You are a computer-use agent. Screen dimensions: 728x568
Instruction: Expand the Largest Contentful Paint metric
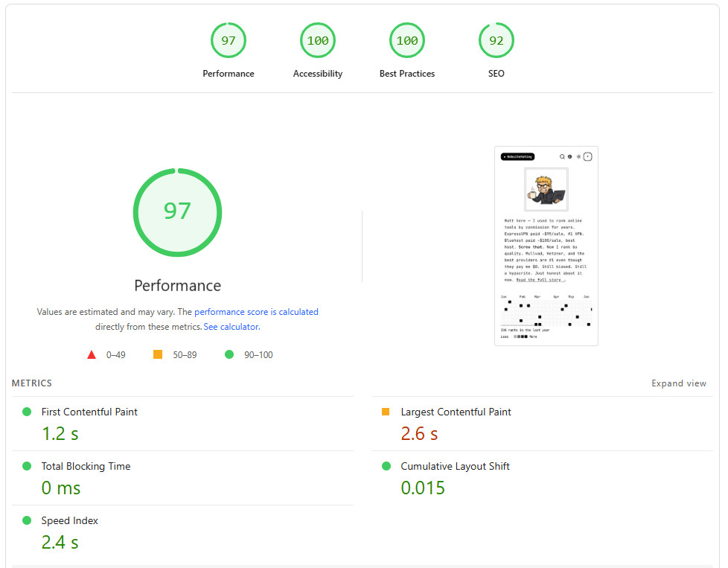pyautogui.click(x=456, y=412)
